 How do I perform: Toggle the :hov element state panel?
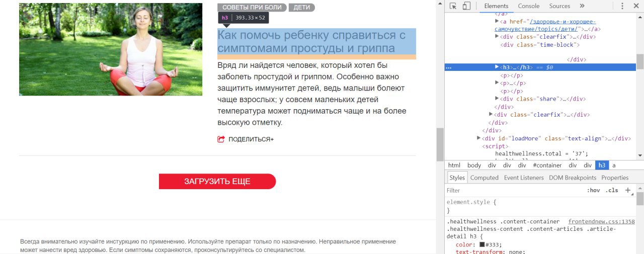[x=594, y=191]
